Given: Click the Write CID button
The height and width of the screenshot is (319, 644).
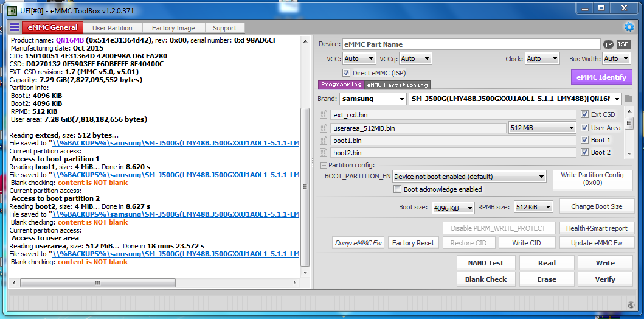Looking at the screenshot, I should [x=527, y=242].
